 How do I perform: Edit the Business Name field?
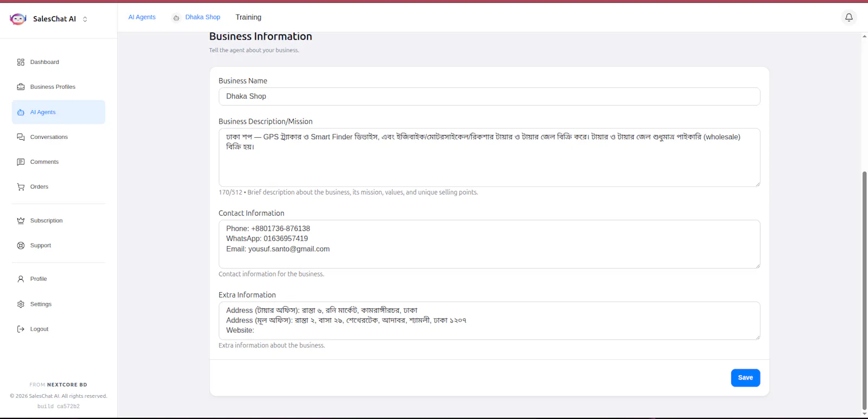(489, 96)
